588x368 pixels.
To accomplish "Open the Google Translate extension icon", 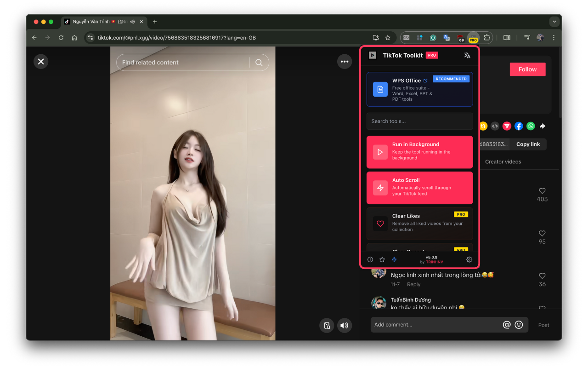I will (447, 38).
